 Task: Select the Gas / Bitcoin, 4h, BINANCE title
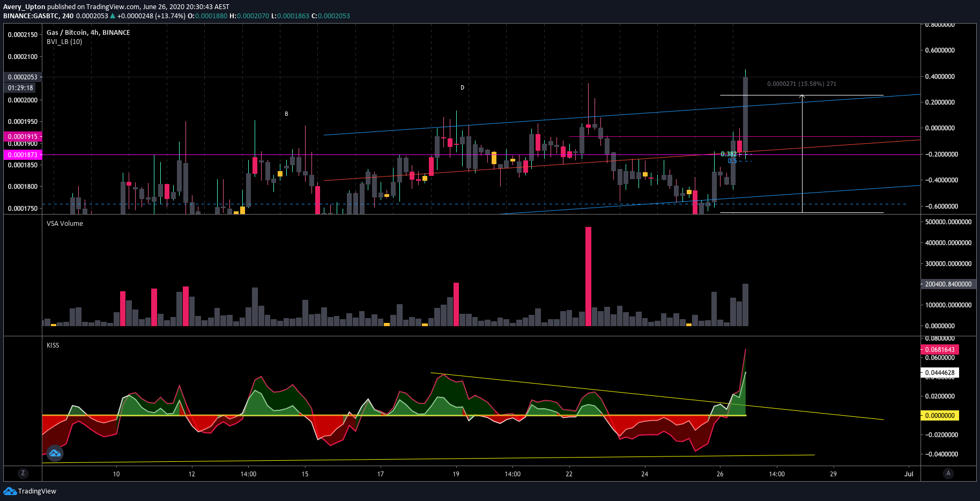coord(88,32)
